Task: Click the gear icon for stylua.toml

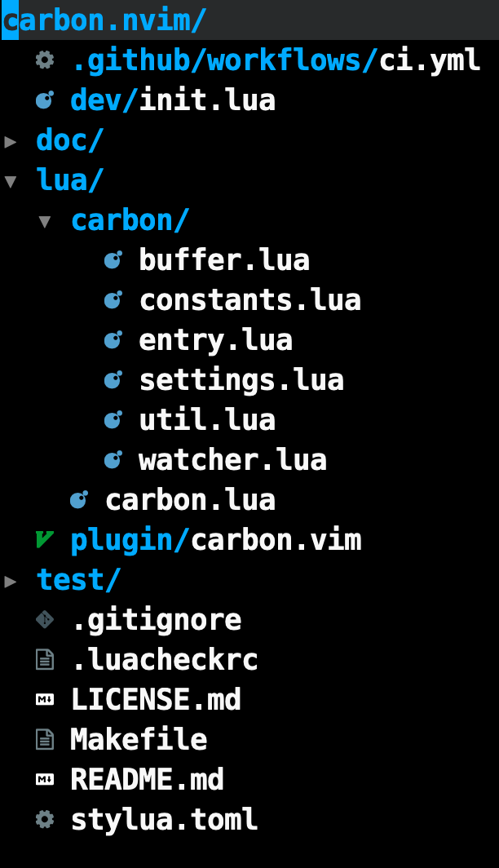Action: (46, 819)
